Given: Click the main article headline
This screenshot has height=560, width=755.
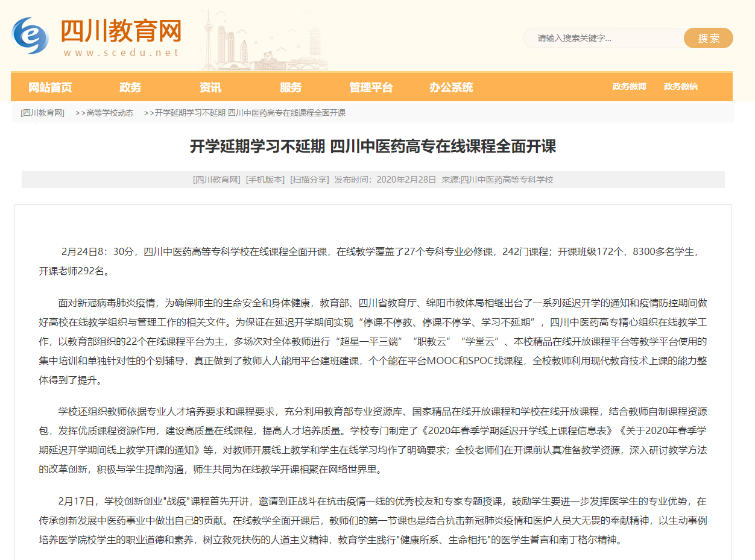Looking at the screenshot, I should [373, 146].
